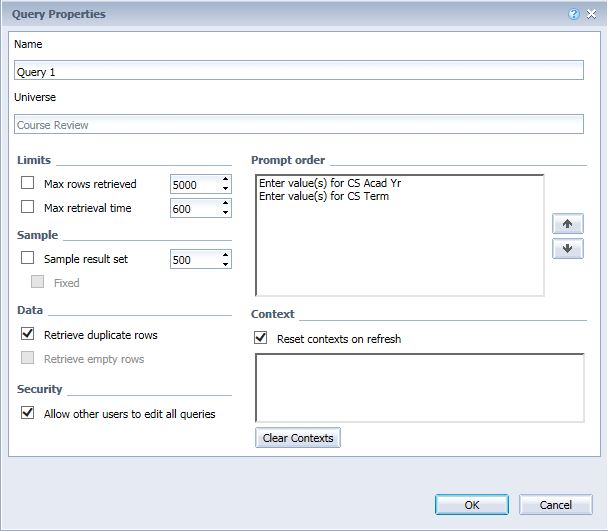Enable Max rows retrieved checkbox
The height and width of the screenshot is (531, 608).
(x=28, y=183)
